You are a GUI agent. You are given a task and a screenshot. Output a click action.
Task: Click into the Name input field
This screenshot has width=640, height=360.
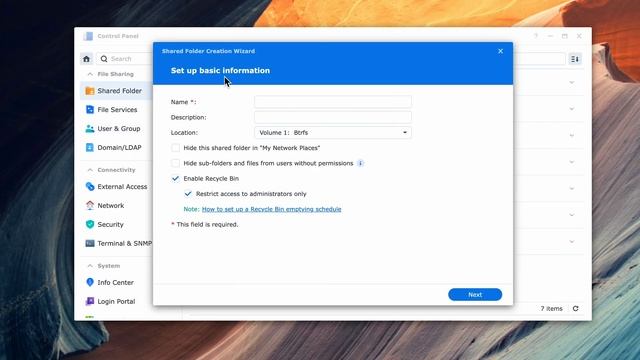pos(333,102)
